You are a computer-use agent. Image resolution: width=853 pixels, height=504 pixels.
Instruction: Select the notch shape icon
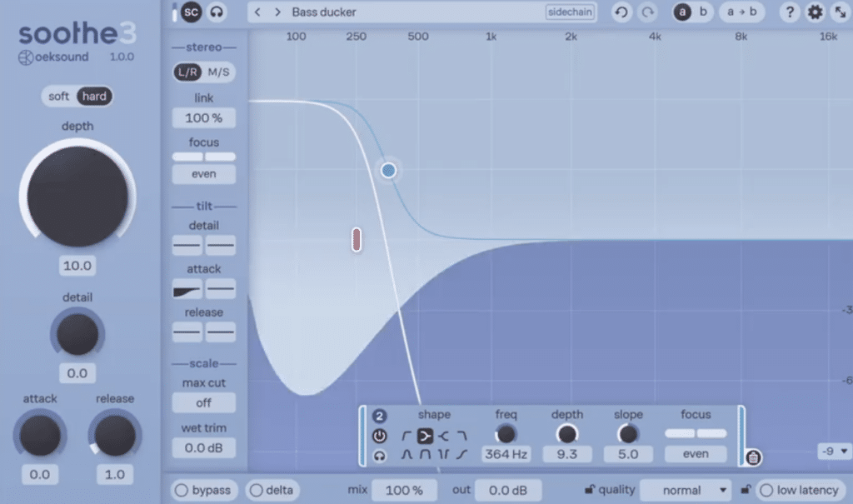443,454
